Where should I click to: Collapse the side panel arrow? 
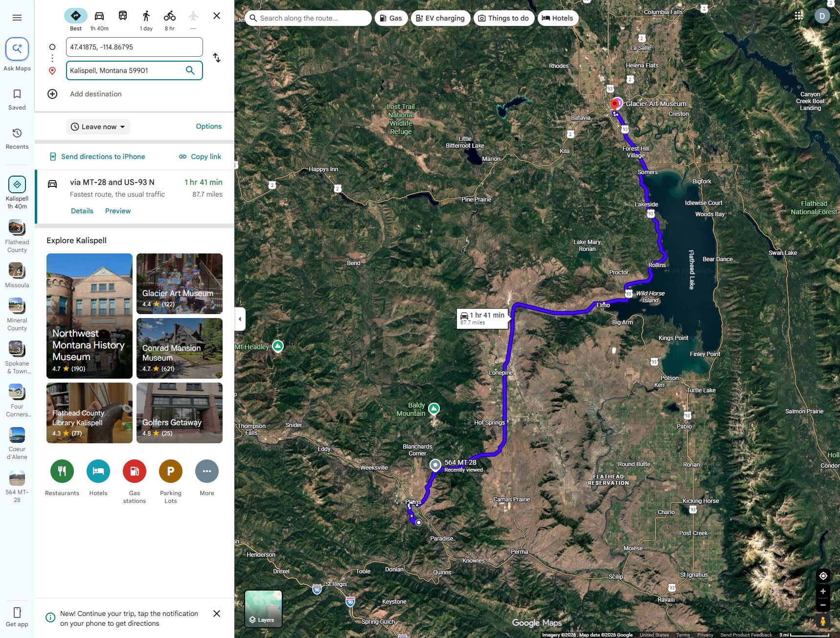pos(240,319)
